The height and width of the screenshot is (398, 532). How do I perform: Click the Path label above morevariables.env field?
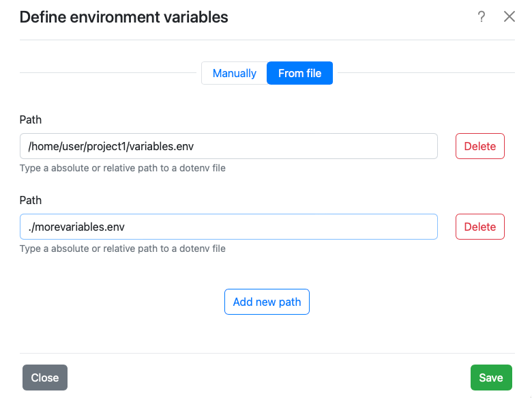31,200
